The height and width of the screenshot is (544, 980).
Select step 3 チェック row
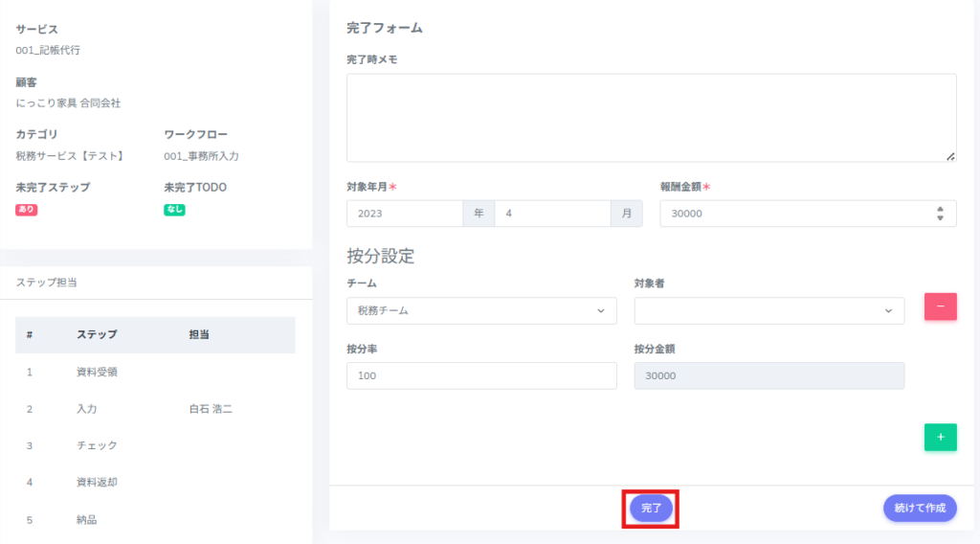(x=155, y=445)
